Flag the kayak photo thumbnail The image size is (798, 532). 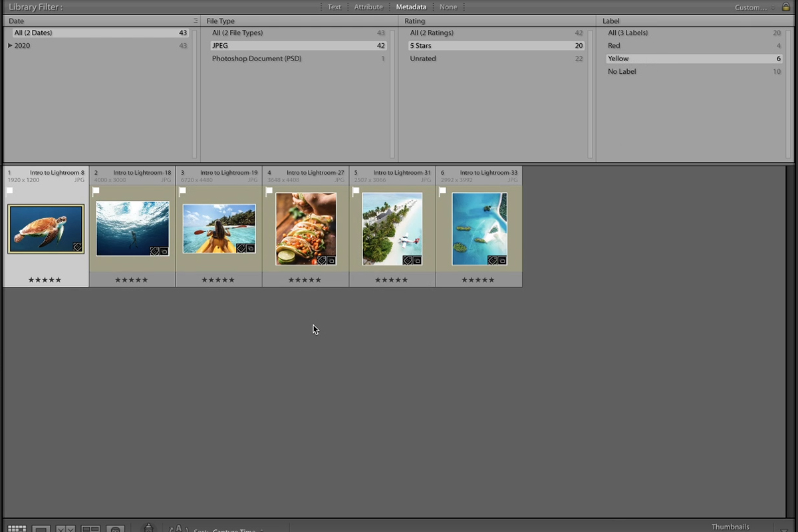tap(183, 191)
